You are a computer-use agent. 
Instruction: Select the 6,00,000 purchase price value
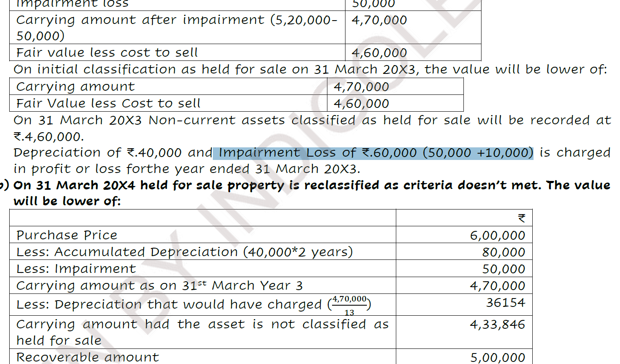pos(497,236)
